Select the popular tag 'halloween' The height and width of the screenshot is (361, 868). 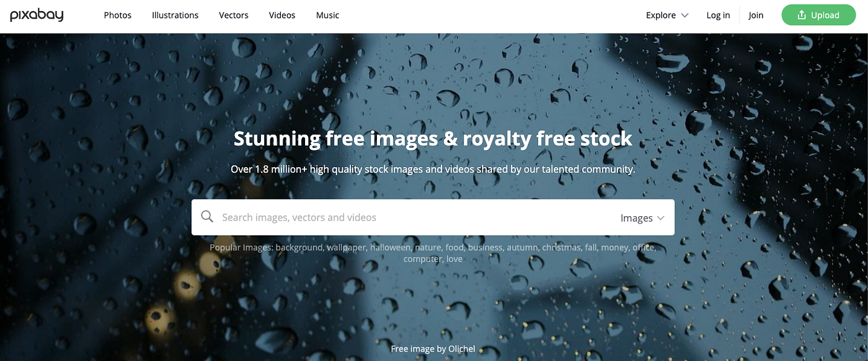coord(391,248)
